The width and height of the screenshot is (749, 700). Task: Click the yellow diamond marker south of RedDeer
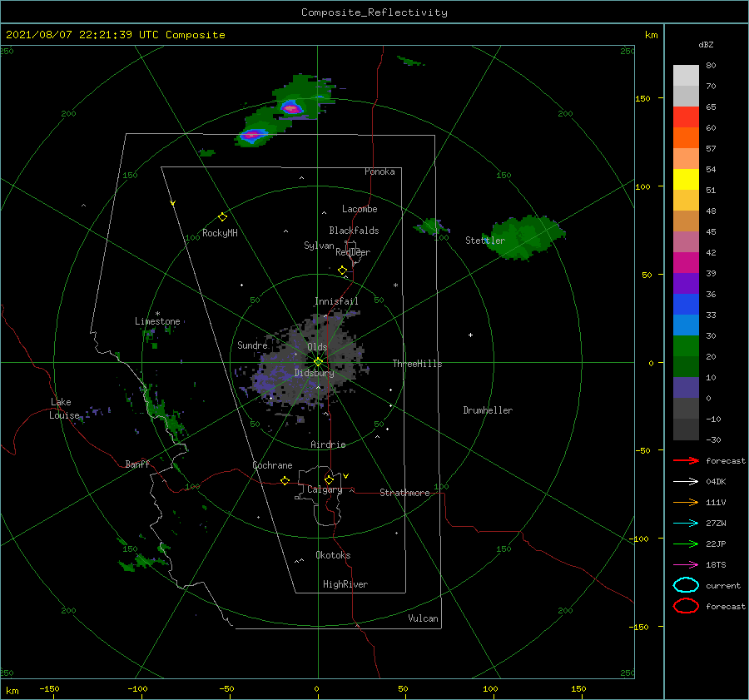pyautogui.click(x=342, y=271)
